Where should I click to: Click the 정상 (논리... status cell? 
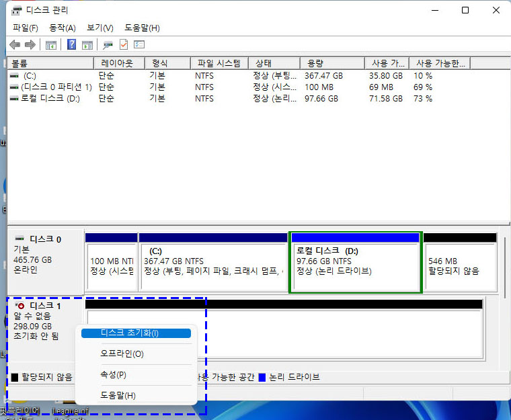pyautogui.click(x=275, y=98)
